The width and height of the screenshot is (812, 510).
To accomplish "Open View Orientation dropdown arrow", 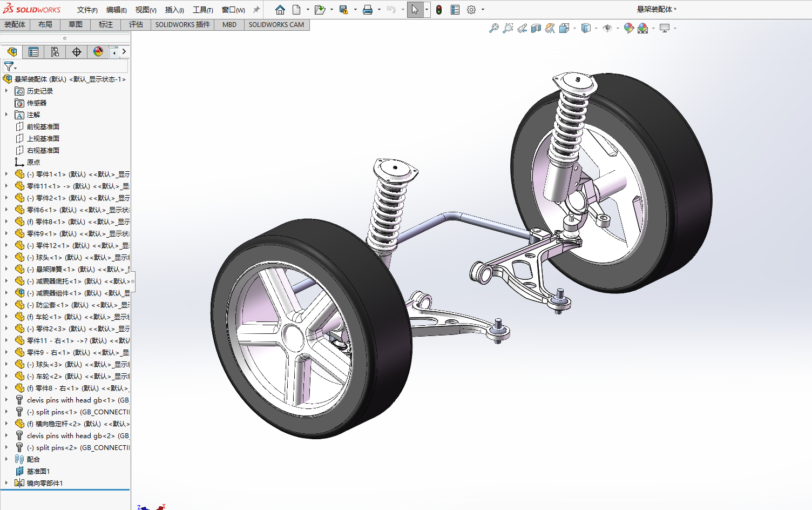I will (574, 28).
